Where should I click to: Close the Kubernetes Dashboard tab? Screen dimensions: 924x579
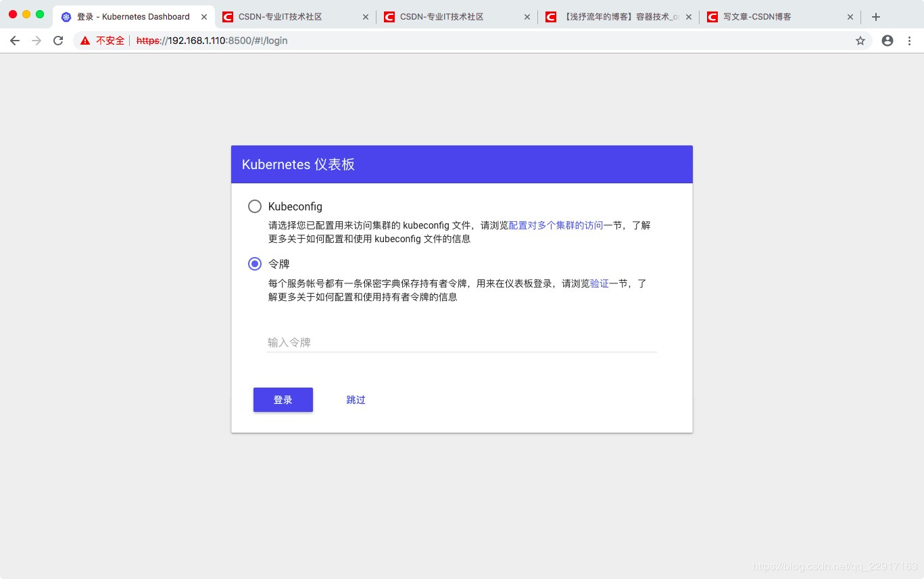point(204,17)
